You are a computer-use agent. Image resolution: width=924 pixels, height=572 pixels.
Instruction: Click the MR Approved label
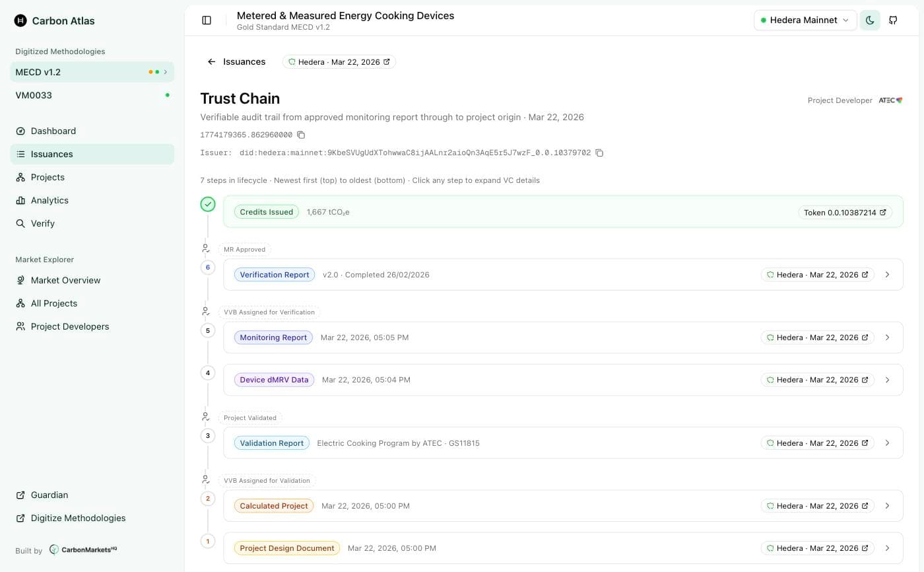coord(244,250)
